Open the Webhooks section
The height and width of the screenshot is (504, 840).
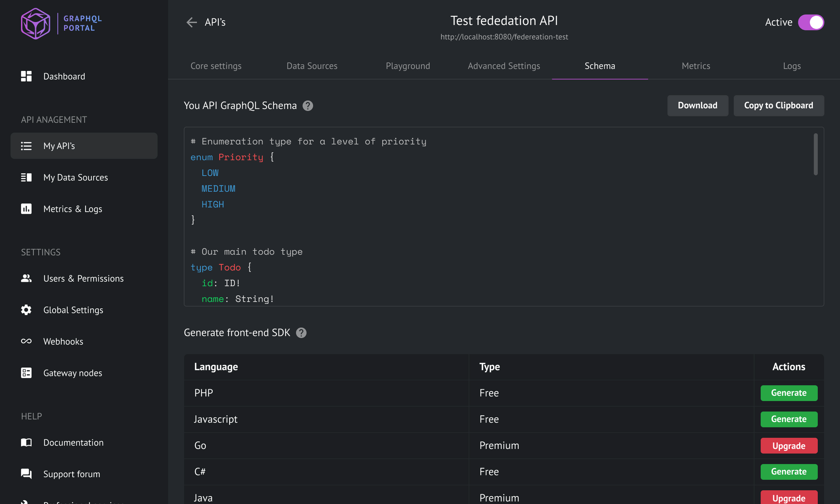[x=63, y=341]
